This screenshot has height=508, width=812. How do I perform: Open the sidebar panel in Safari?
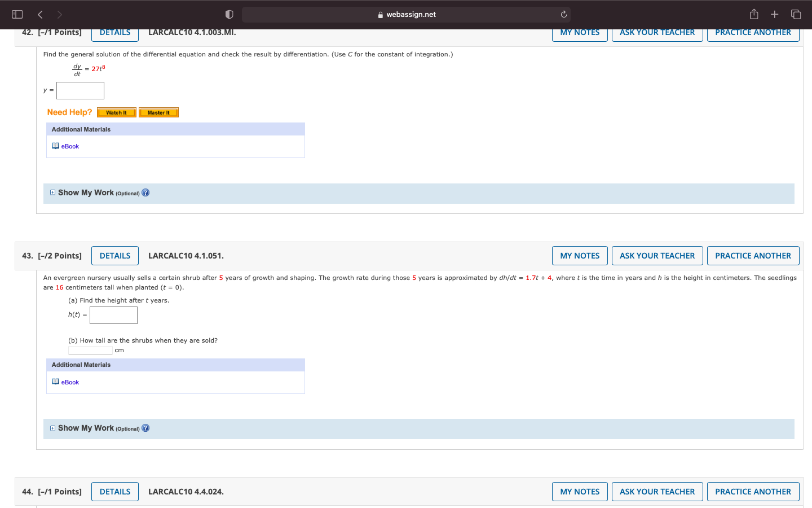coord(17,14)
